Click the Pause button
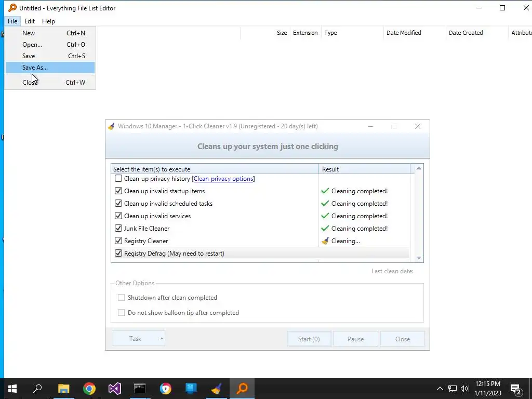The height and width of the screenshot is (399, 532). pos(355,339)
